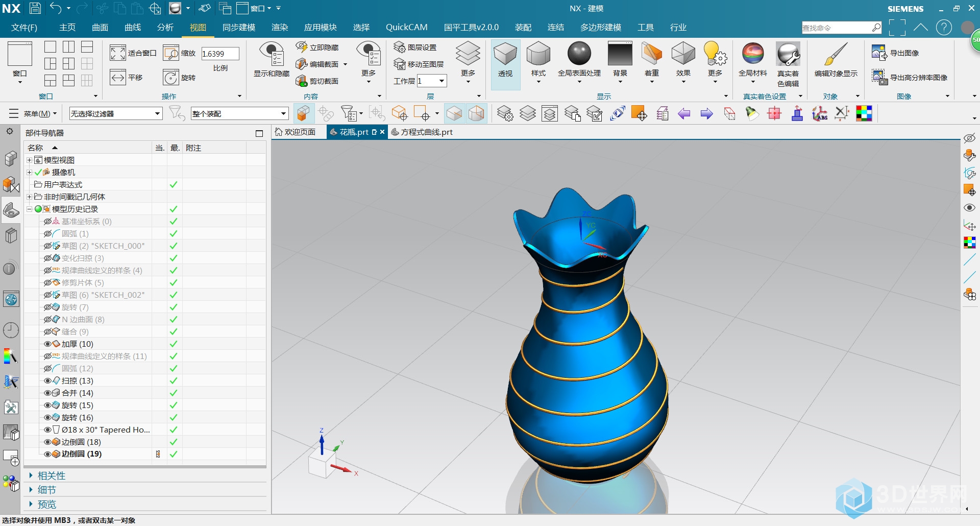Click the color grid icon in right sidebar
980x526 pixels.
(969, 243)
